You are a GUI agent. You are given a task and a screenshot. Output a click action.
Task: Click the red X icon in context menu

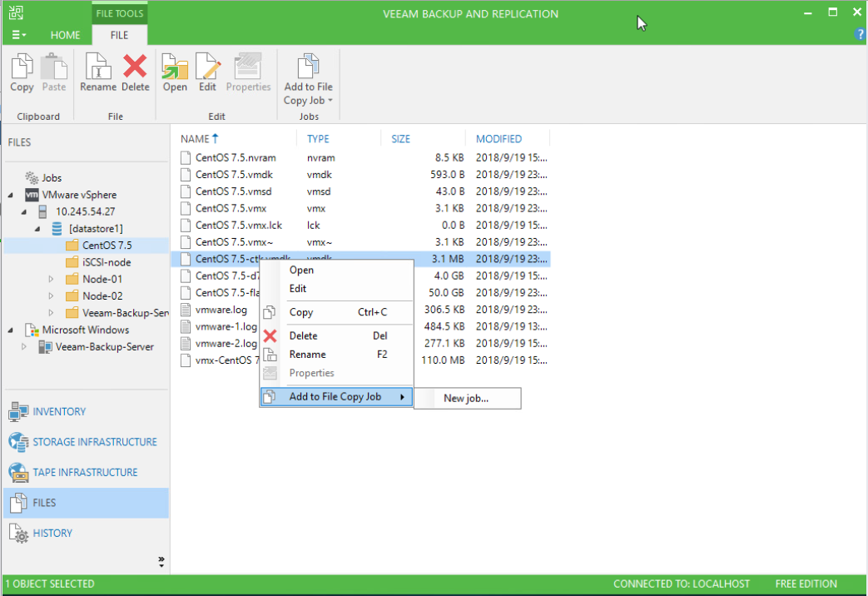(270, 336)
